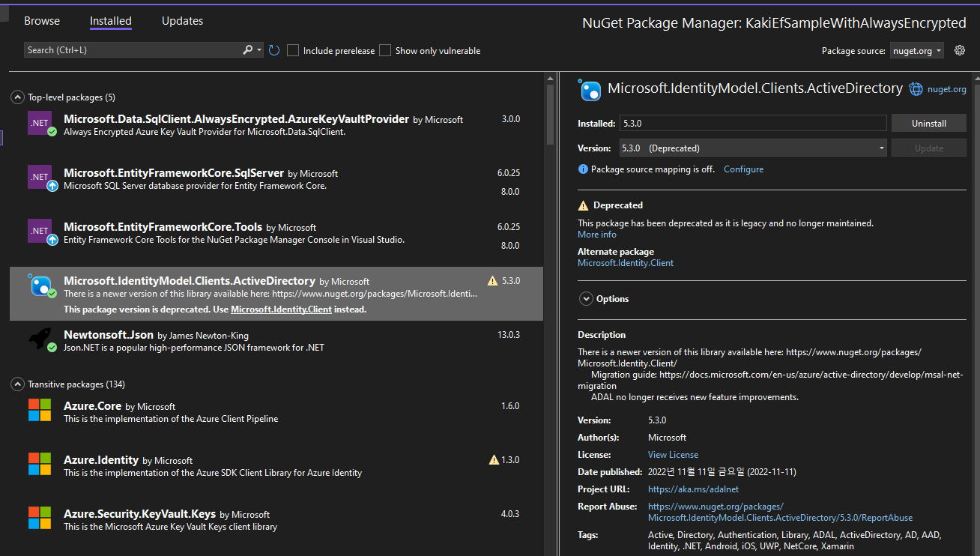Uninstall the ActiveDirectory package
Viewport: 980px width, 556px height.
click(x=929, y=124)
